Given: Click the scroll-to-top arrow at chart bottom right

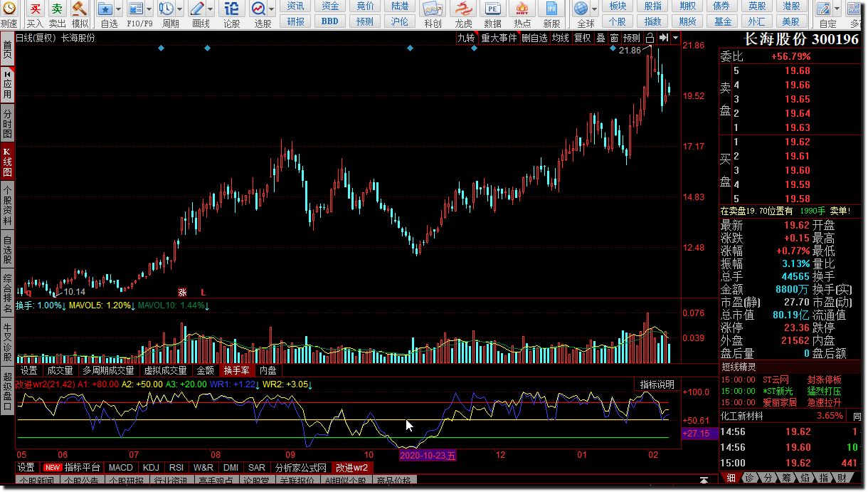Looking at the screenshot, I should click(704, 479).
